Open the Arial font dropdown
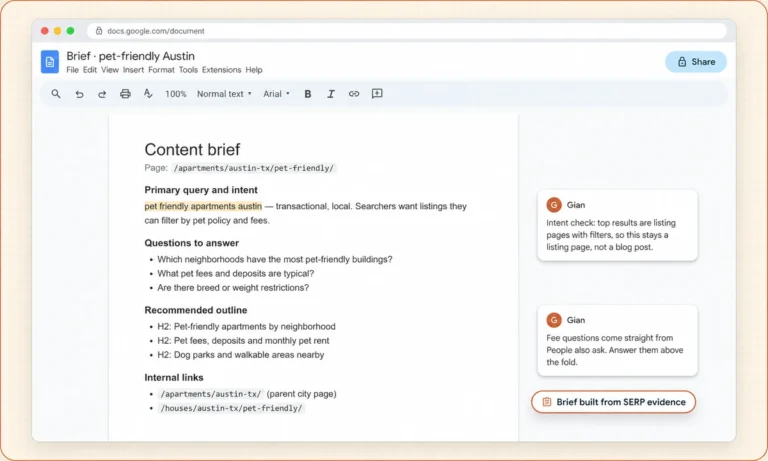 point(276,94)
